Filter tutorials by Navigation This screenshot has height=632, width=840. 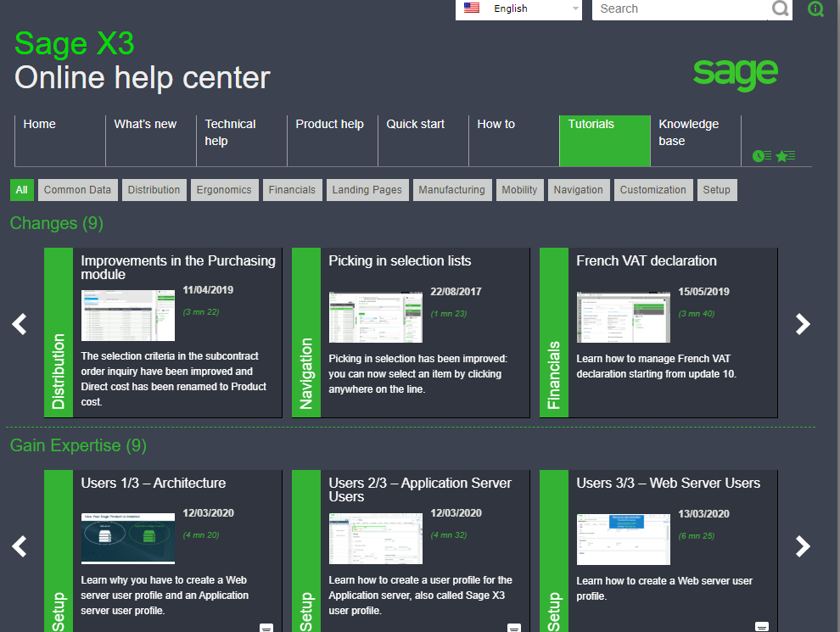(579, 190)
